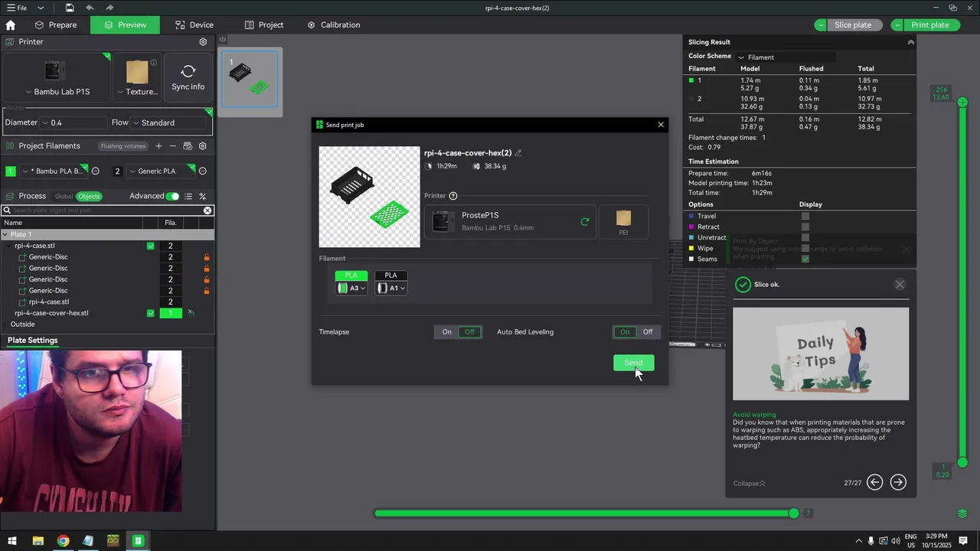Open printer settings gear in Printer panel

(203, 42)
